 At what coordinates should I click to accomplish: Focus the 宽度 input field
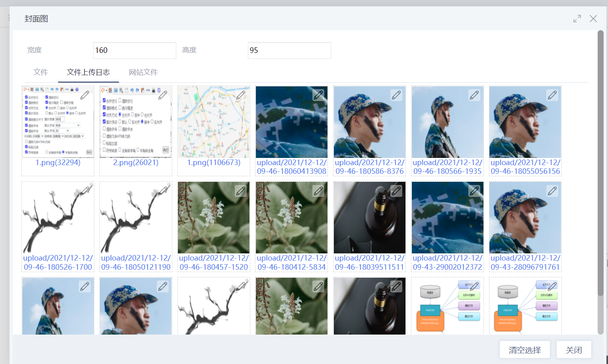pyautogui.click(x=134, y=51)
